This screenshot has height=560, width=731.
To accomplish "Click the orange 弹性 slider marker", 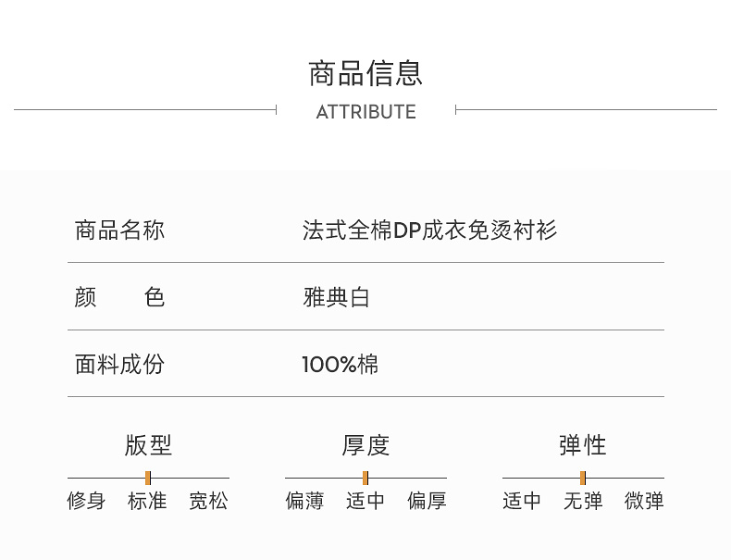I will pyautogui.click(x=583, y=478).
